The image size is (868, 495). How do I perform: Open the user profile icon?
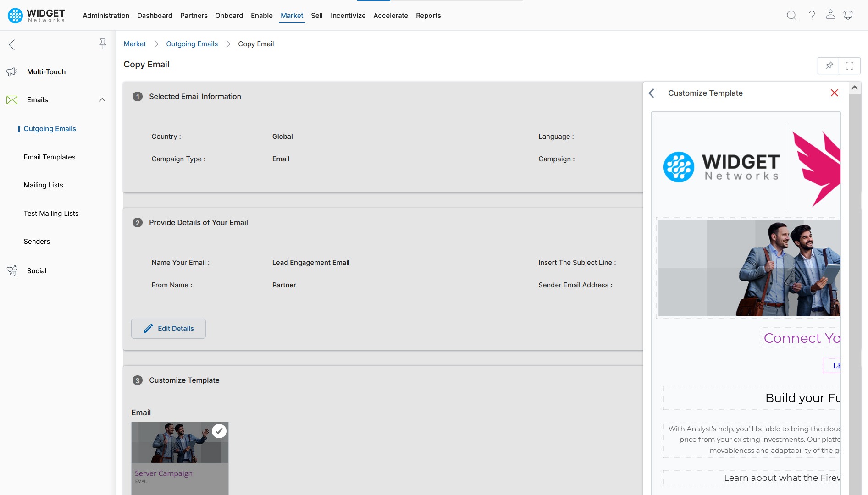point(830,15)
